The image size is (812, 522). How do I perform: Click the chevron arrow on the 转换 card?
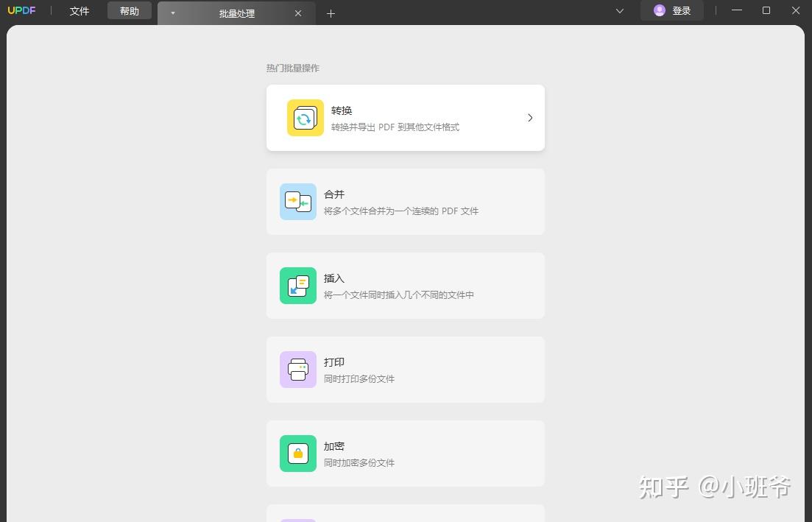click(530, 118)
